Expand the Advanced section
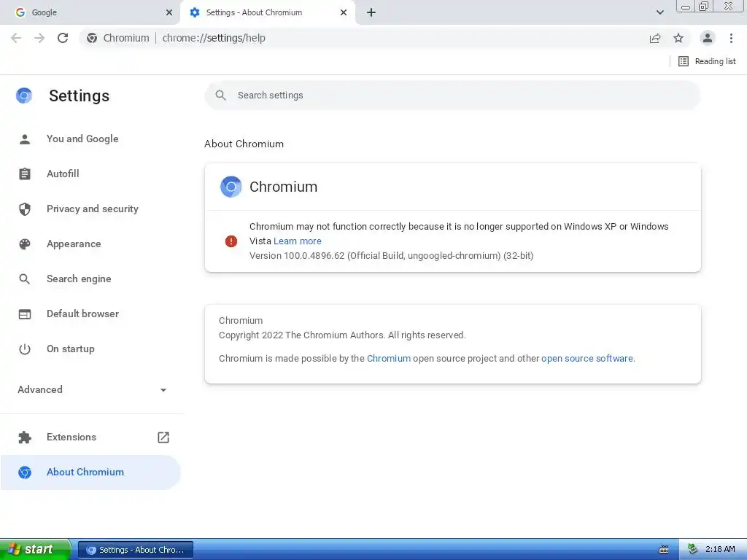This screenshot has width=747, height=560. pos(93,389)
